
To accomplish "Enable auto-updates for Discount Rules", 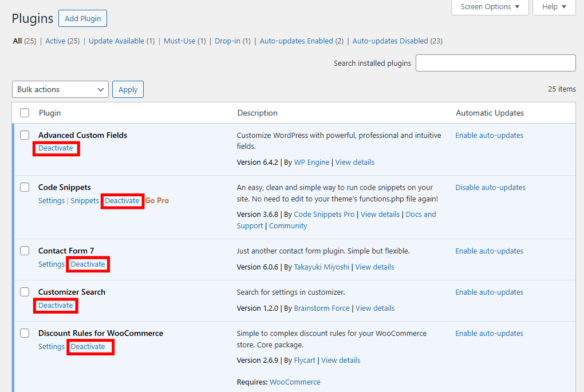I will 489,334.
